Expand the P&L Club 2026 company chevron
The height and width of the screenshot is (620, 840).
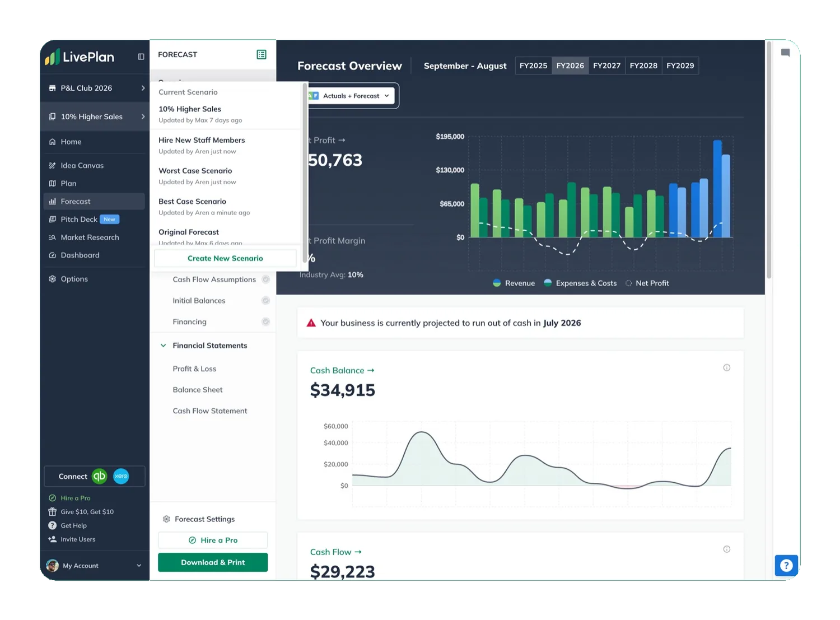coord(143,88)
